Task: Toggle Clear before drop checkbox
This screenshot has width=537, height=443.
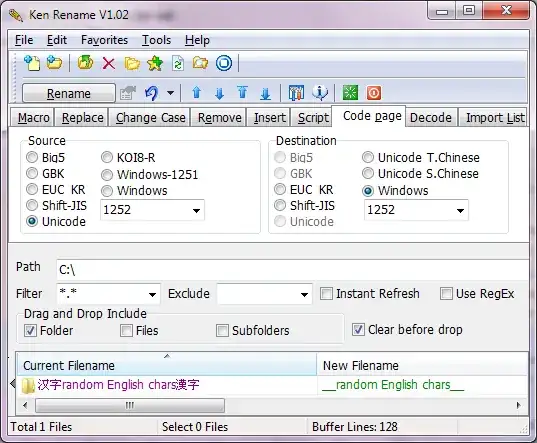Action: coord(358,329)
